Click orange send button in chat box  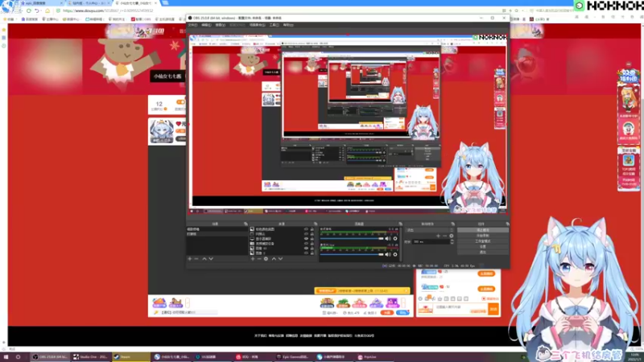click(493, 309)
